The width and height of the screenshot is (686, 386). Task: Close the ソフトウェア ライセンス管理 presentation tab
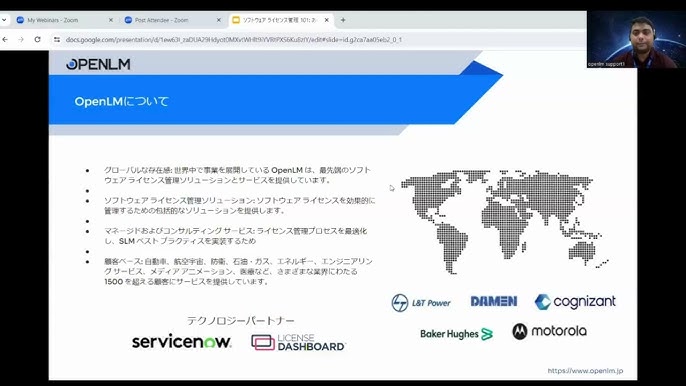click(326, 20)
